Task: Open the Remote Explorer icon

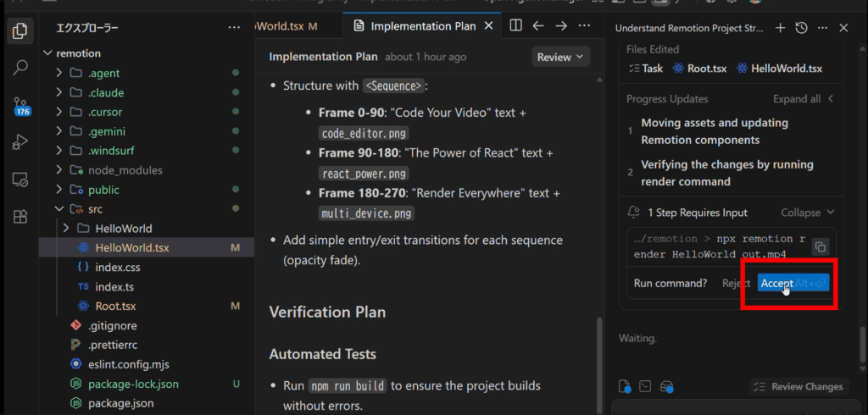Action: pyautogui.click(x=19, y=180)
